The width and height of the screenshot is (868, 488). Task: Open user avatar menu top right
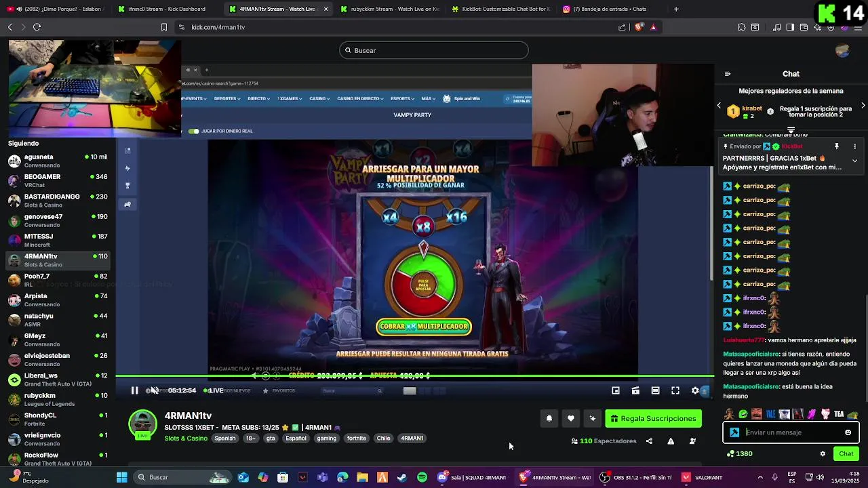[x=843, y=51]
